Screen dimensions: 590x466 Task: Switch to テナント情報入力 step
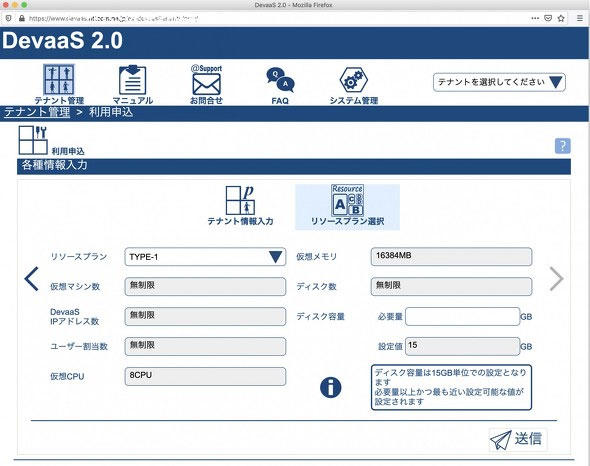(240, 206)
